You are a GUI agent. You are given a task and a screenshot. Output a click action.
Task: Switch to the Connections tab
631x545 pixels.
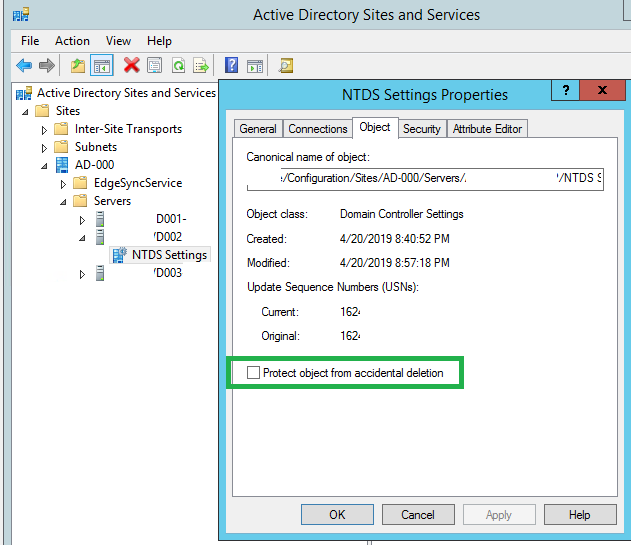[318, 129]
